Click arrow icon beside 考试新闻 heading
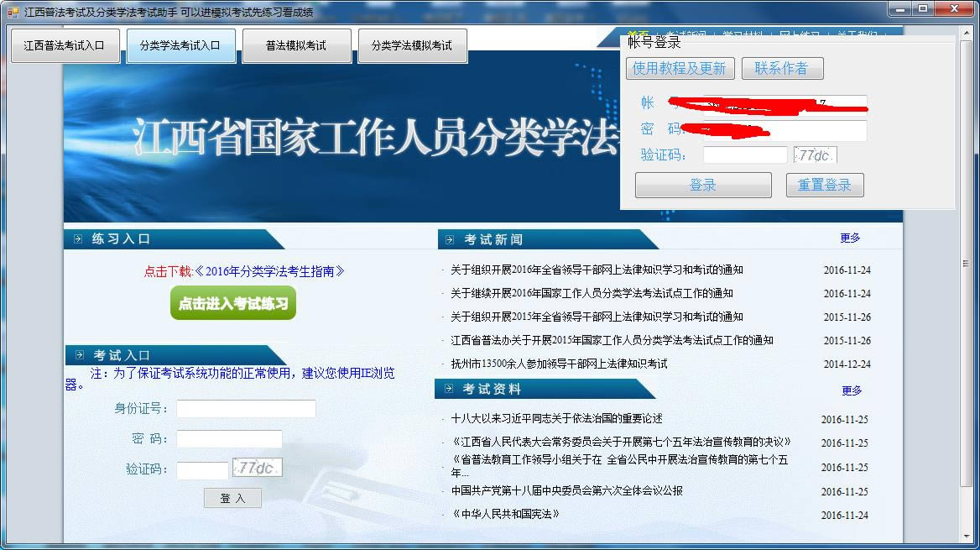Viewport: 980px width, 550px height. (x=450, y=239)
